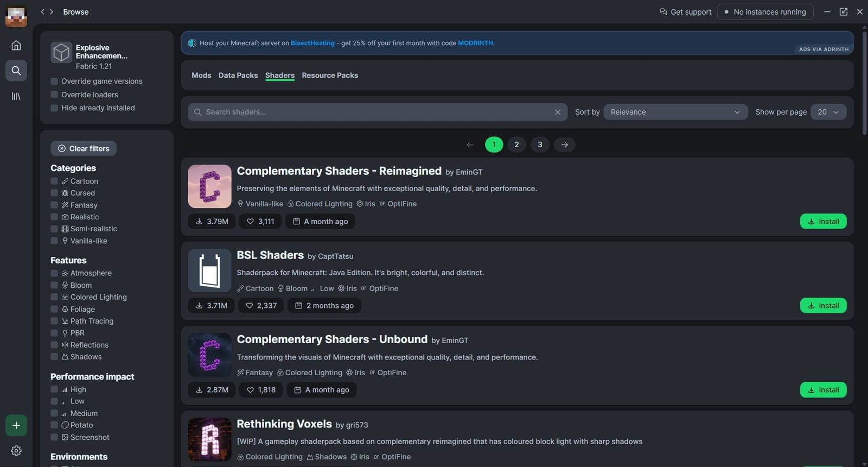
Task: Go to next results page arrow
Action: point(564,144)
